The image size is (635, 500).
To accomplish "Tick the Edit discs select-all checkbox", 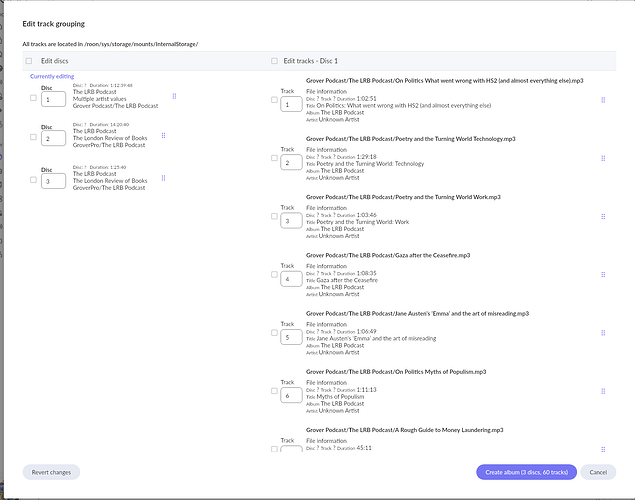I will tap(29, 61).
